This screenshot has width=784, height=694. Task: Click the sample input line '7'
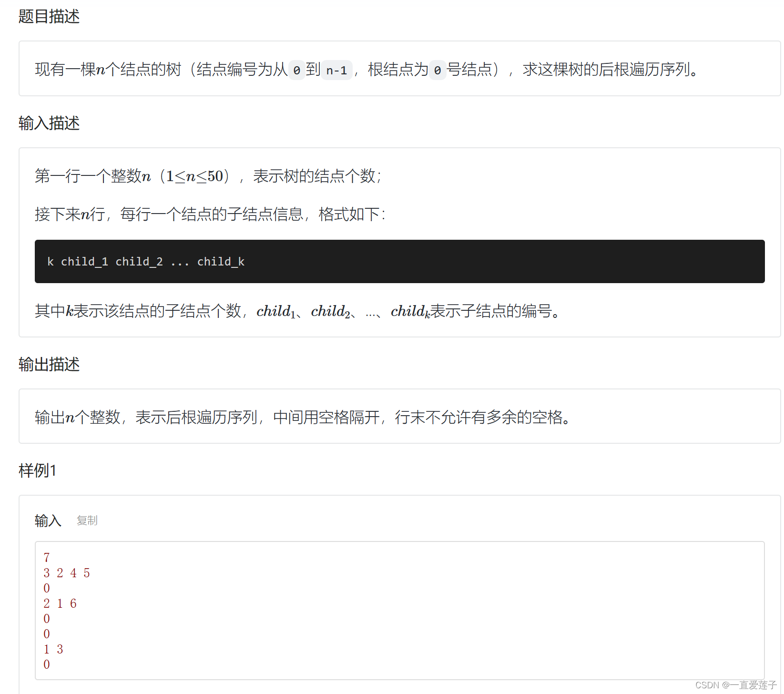click(x=47, y=558)
